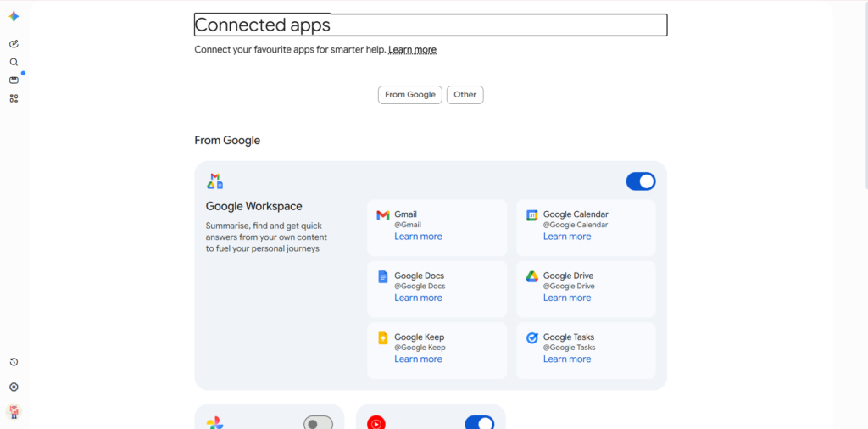Click the Gemini sparkle logo
868x429 pixels.
(x=14, y=17)
